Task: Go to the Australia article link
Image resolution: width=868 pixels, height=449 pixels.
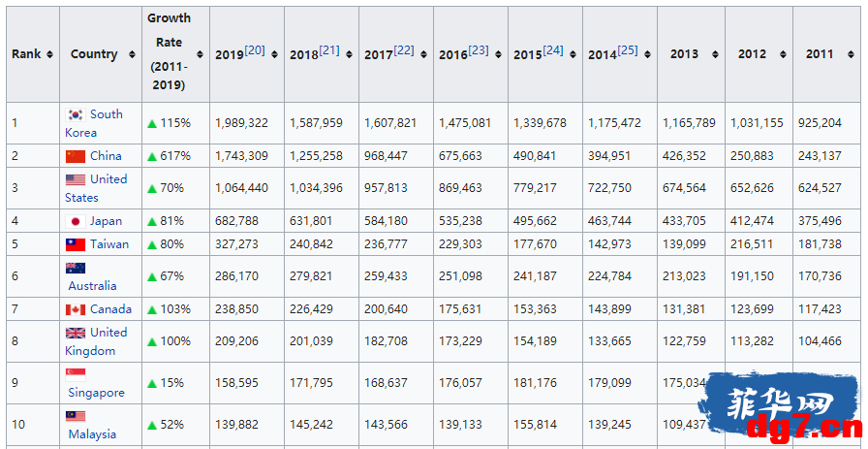Action: [x=92, y=285]
